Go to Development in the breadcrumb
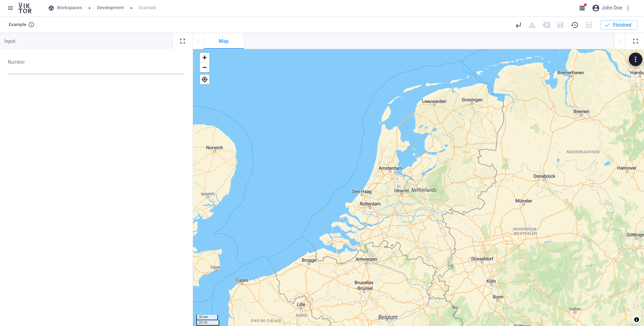This screenshot has width=644, height=326. (x=110, y=8)
